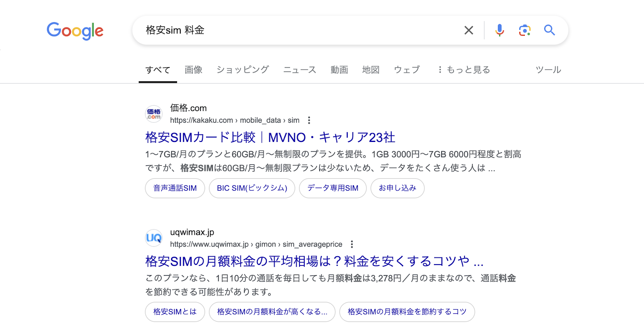The height and width of the screenshot is (333, 644).
Task: Clear the search query with the X icon
Action: click(469, 30)
